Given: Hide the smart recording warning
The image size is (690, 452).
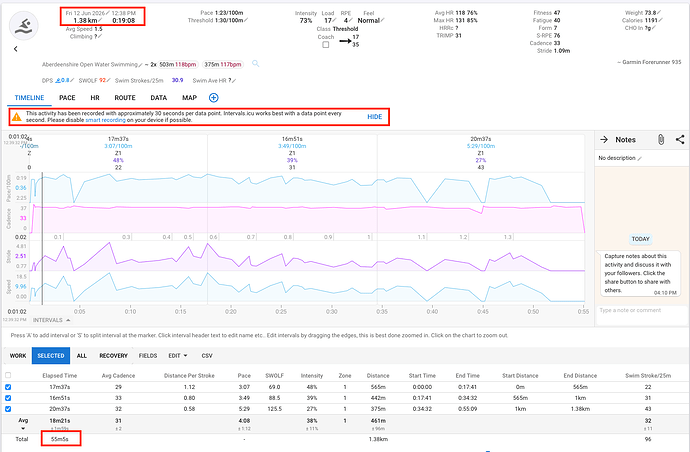Looking at the screenshot, I should click(x=374, y=117).
